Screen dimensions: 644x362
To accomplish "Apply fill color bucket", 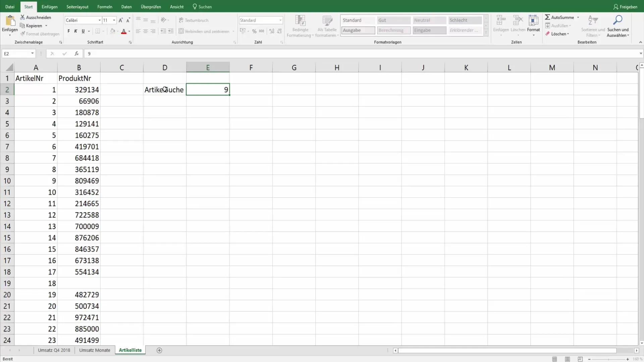I will coord(113,31).
